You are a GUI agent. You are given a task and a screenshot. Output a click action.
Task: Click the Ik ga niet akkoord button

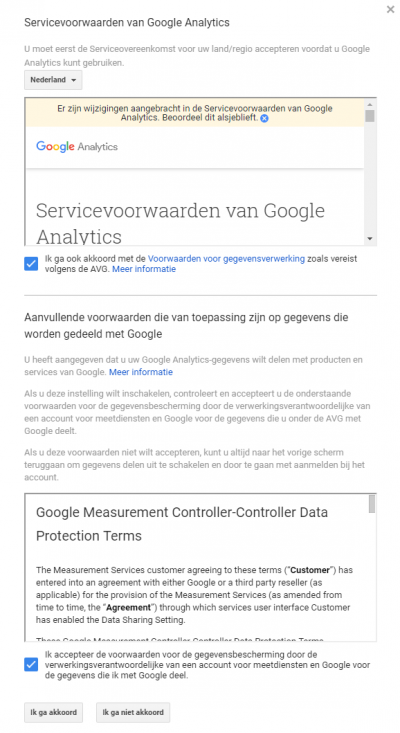(x=133, y=712)
